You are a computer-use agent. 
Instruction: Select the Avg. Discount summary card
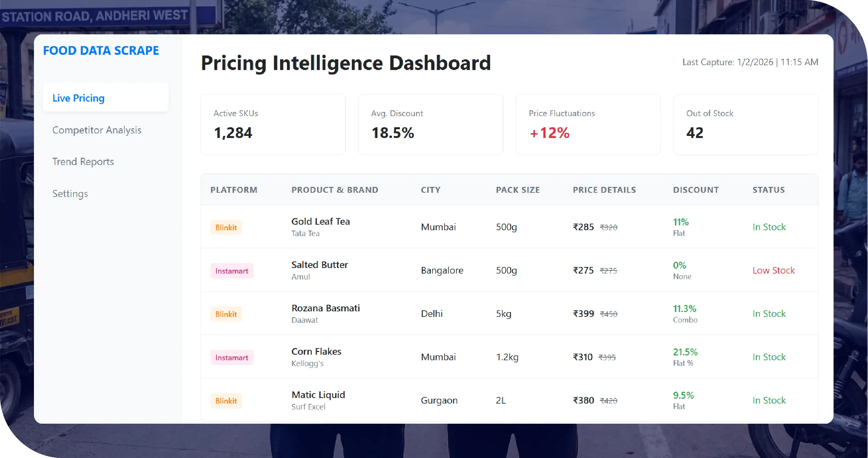pyautogui.click(x=430, y=124)
